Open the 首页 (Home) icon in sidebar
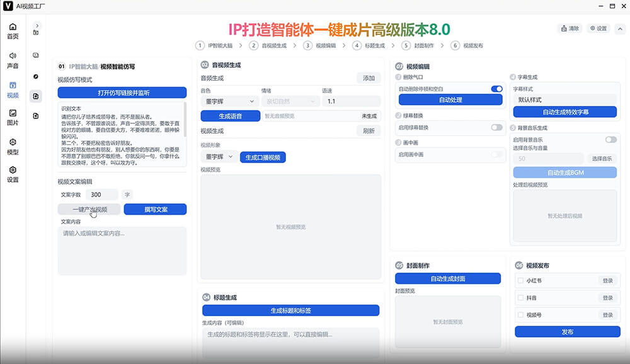Viewport: 630px width, 364px height. [x=12, y=30]
